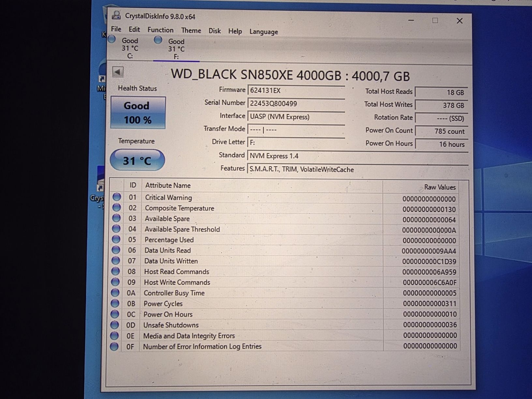Click the status dot for Unsafe Shutdowns
Viewport: 532px width, 399px height.
(114, 325)
